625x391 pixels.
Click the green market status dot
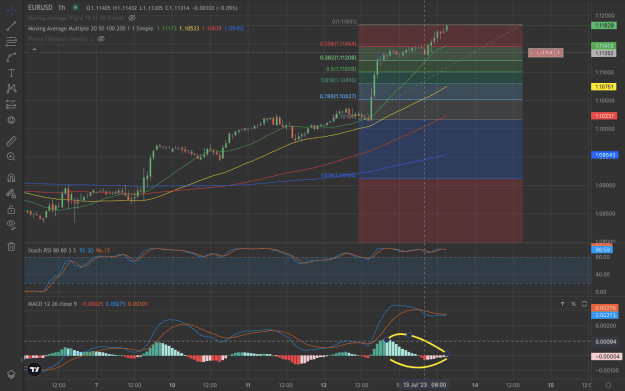point(75,8)
